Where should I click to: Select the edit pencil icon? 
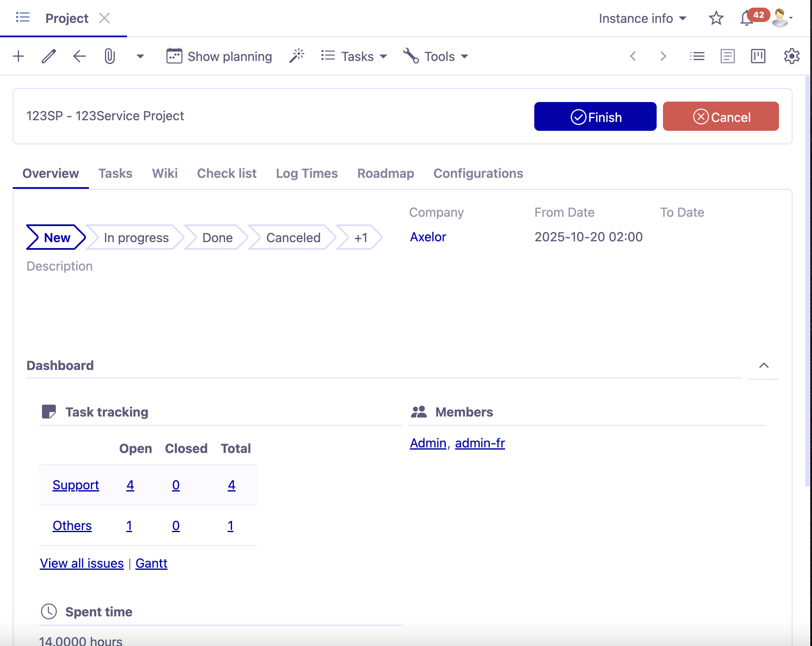click(48, 56)
